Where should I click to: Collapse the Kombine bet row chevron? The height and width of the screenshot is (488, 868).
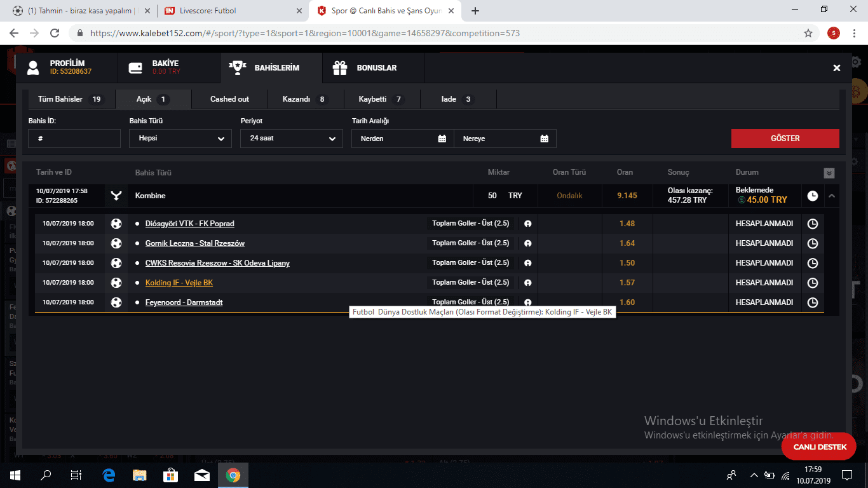click(x=831, y=196)
